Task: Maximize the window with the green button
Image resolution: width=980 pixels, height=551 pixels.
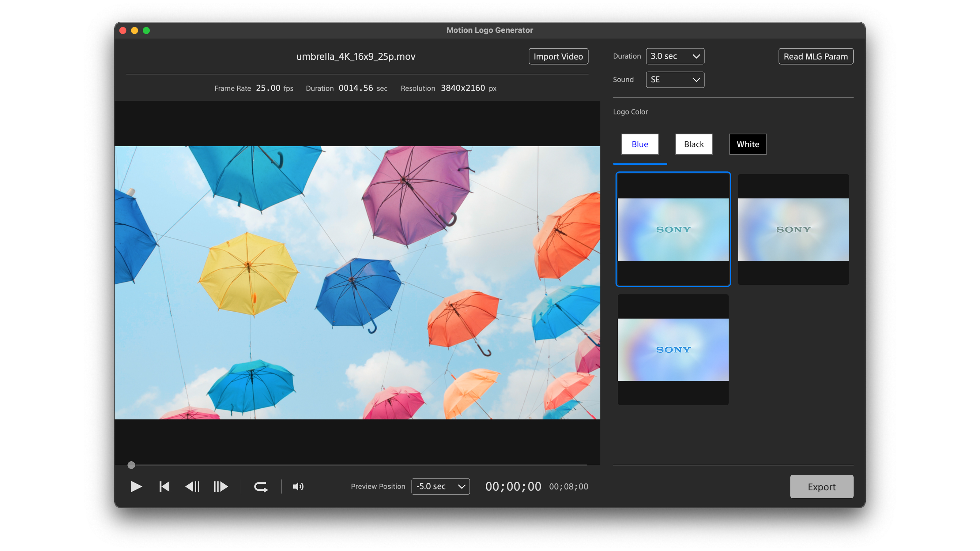Action: pos(146,30)
